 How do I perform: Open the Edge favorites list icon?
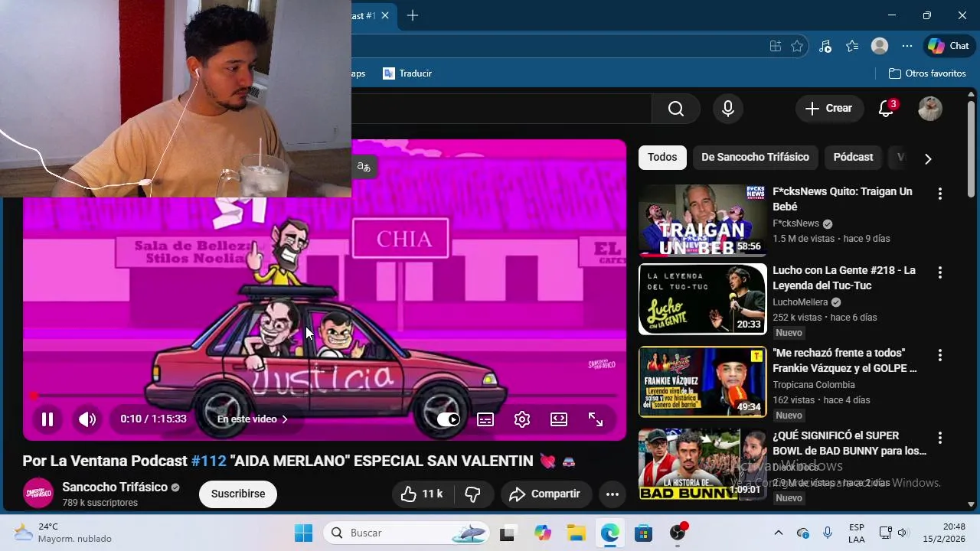tap(852, 46)
